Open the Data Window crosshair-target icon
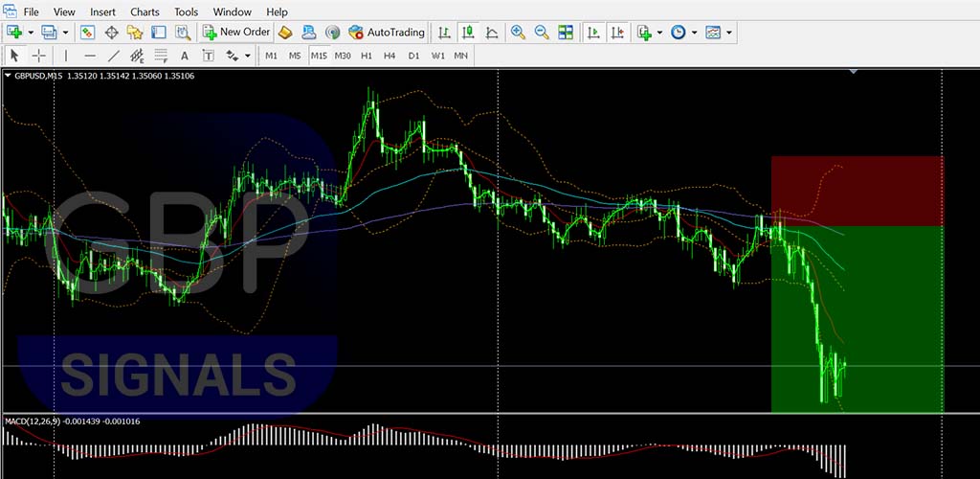980x479 pixels. pos(111,32)
